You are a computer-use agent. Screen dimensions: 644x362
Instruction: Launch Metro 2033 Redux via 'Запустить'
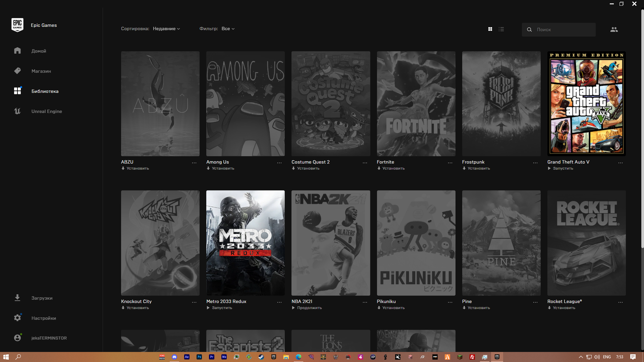[x=219, y=308]
